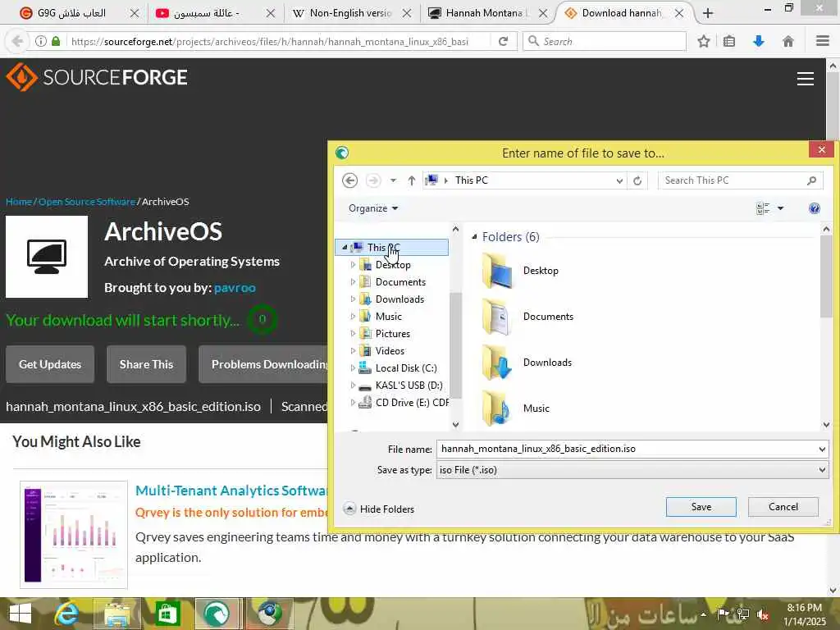
Task: Select Videos in the navigation tree
Action: [390, 351]
